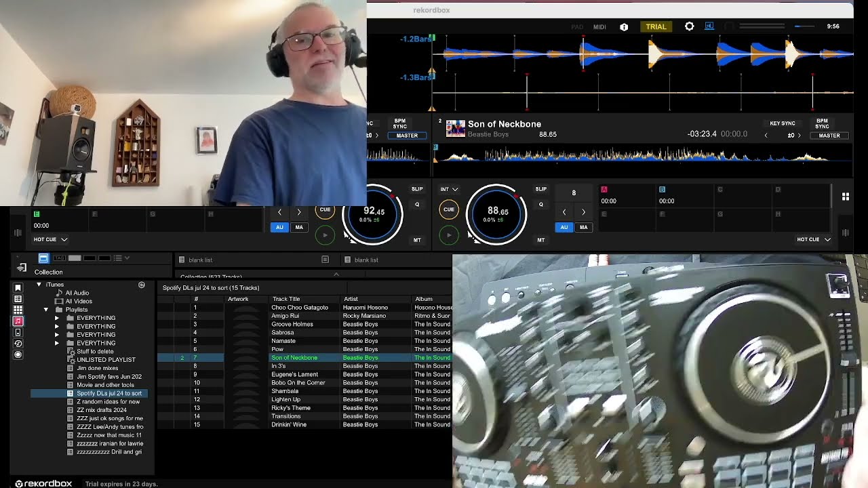Adjust the blue master volume slider
The image size is (868, 488).
pos(804,26)
